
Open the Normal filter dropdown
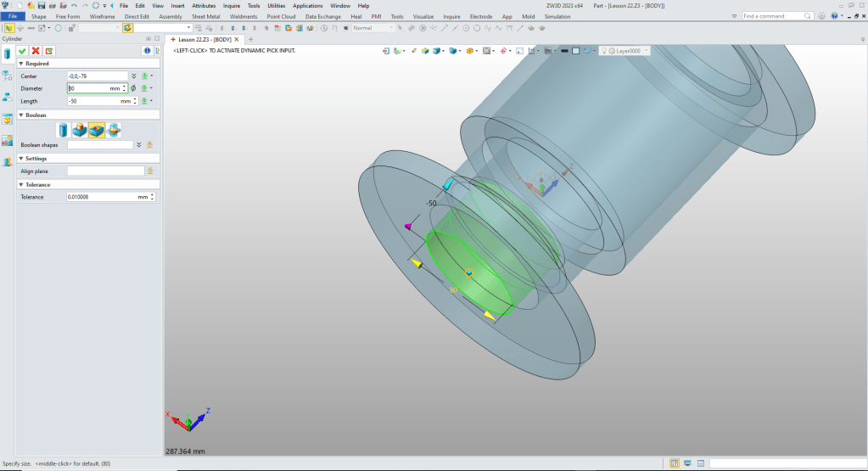click(x=391, y=28)
